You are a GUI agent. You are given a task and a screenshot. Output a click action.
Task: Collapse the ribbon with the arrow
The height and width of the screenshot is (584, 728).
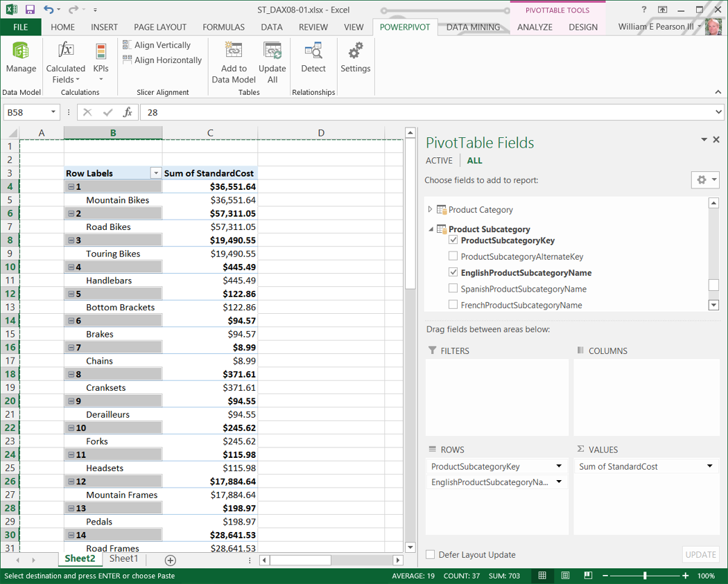[718, 92]
